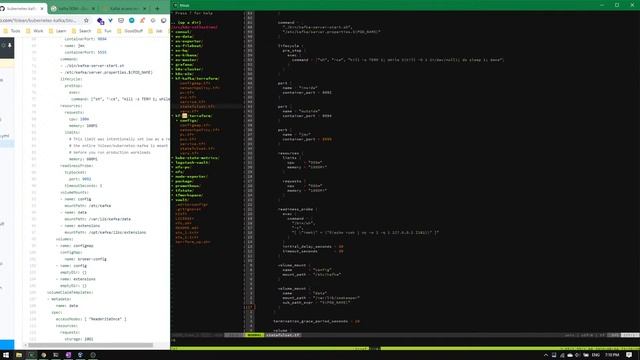Click the blue V extension icon

pos(110,20)
